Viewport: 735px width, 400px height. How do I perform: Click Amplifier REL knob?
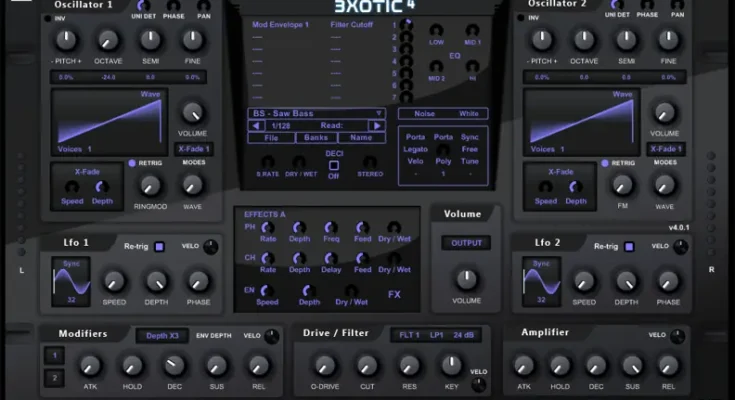point(668,366)
